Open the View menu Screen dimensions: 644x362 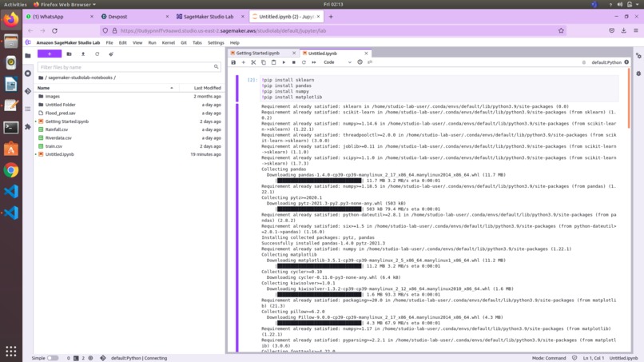pyautogui.click(x=137, y=42)
